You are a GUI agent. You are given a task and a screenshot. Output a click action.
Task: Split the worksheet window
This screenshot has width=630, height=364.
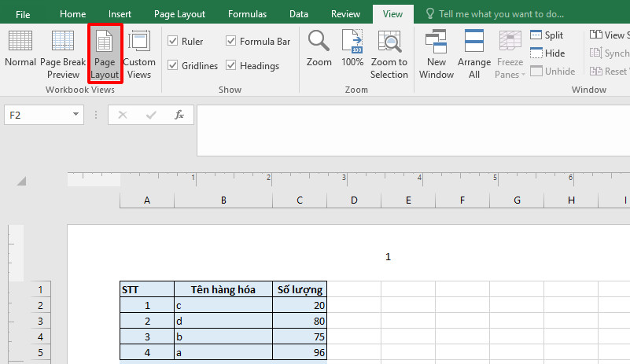(x=547, y=35)
